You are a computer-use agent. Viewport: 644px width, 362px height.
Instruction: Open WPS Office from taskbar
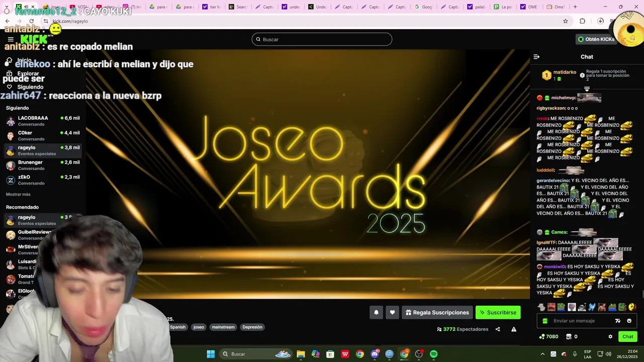click(345, 354)
